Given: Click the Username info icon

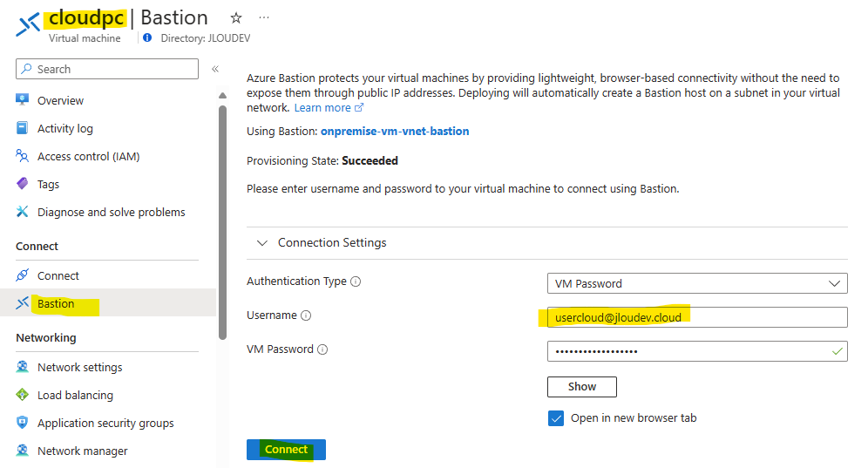Looking at the screenshot, I should [306, 315].
